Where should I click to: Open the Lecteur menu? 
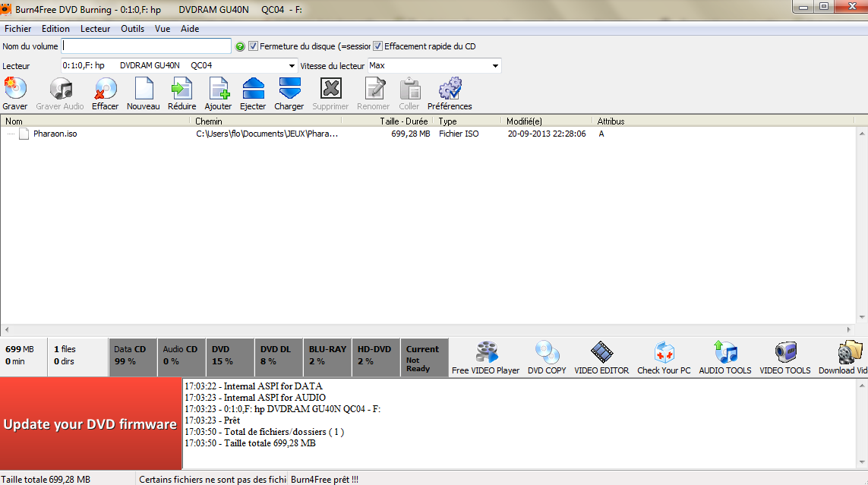95,29
